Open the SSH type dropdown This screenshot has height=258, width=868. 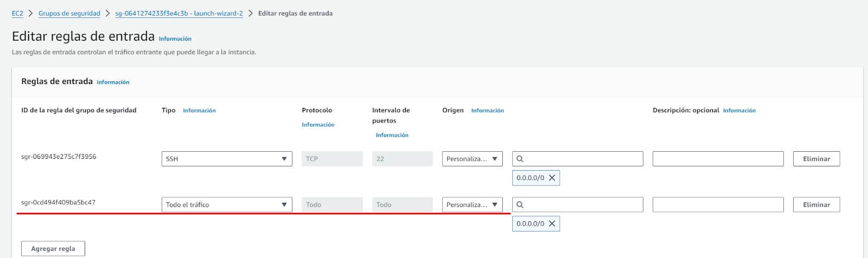pyautogui.click(x=227, y=159)
